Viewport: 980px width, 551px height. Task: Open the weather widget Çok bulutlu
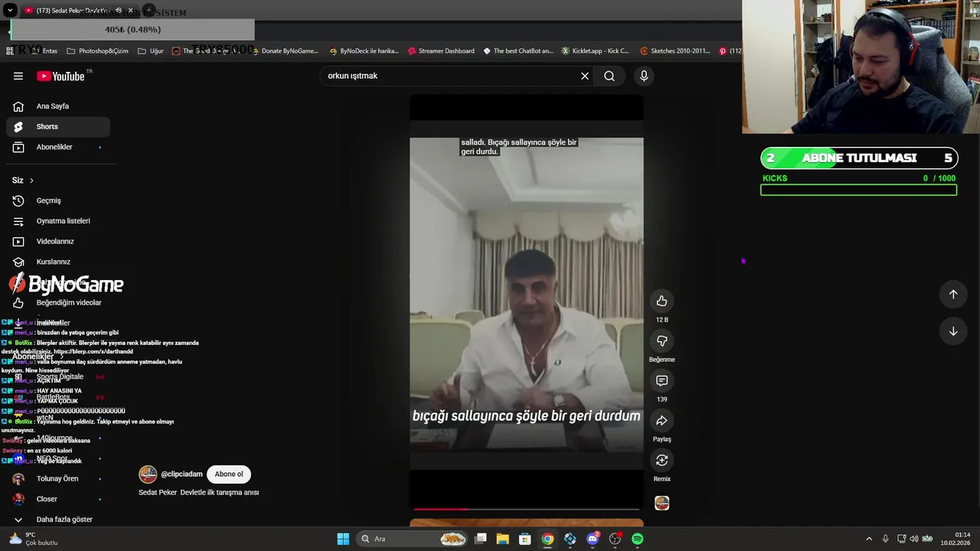point(33,539)
